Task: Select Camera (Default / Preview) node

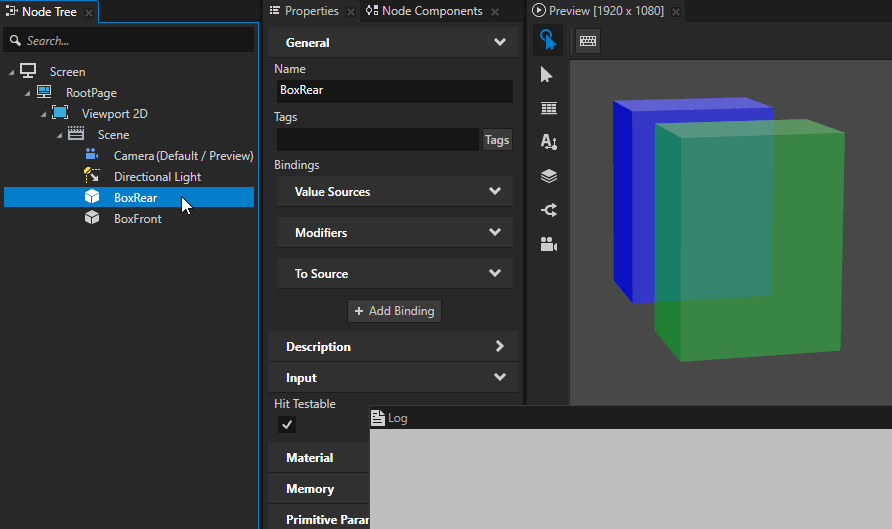Action: click(183, 155)
